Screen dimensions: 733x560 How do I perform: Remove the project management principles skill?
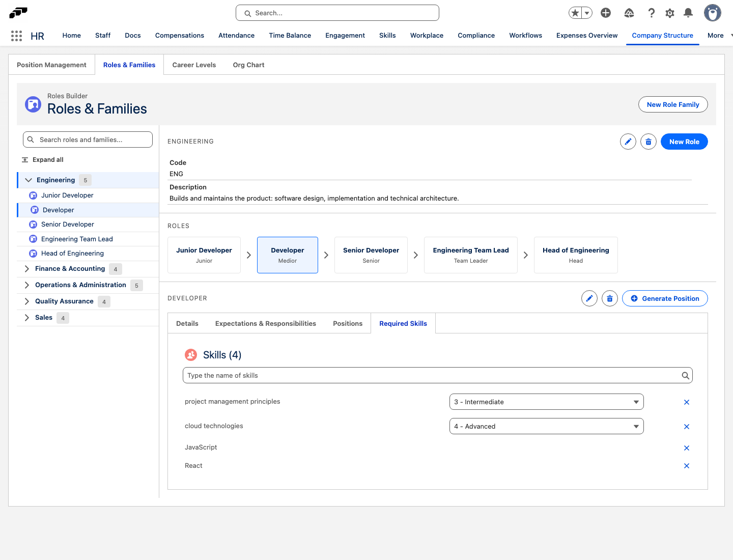(x=687, y=402)
